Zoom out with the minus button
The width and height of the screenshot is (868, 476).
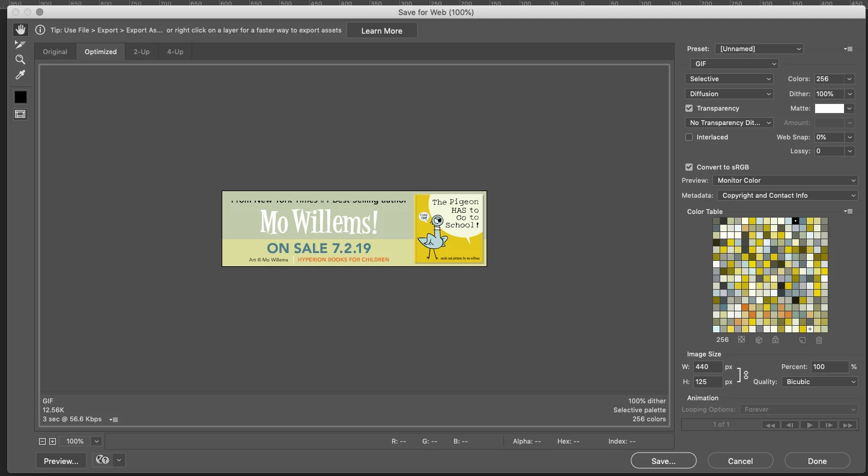pyautogui.click(x=42, y=441)
